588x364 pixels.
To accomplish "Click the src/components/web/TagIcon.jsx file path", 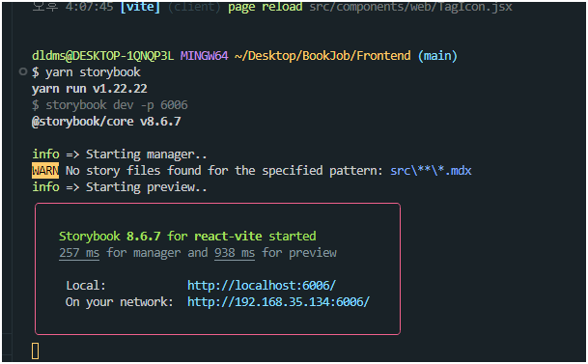I will 410,7.
